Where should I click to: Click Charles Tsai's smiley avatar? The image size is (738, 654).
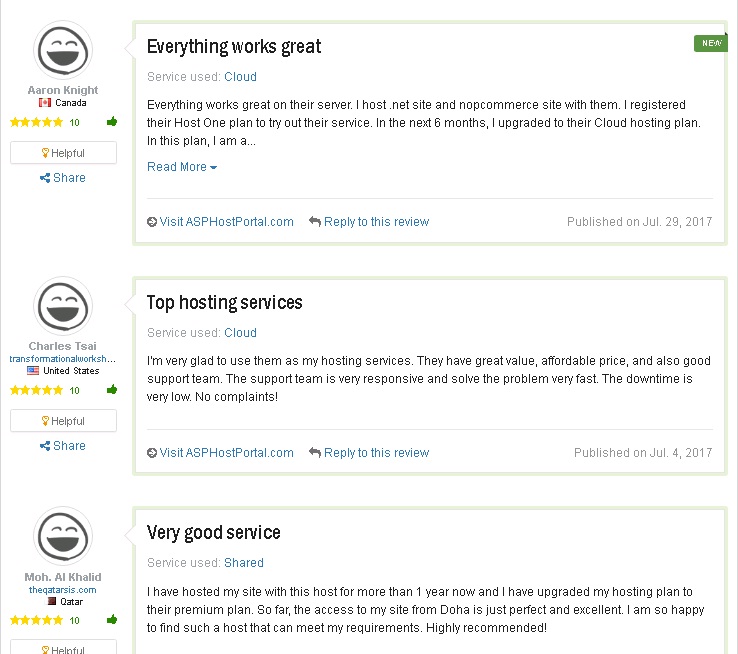(x=63, y=306)
